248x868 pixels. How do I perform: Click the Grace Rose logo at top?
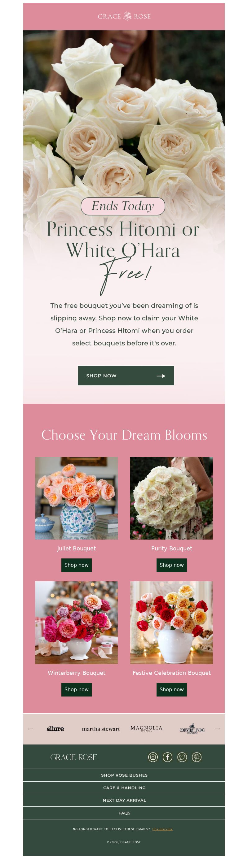(x=124, y=16)
